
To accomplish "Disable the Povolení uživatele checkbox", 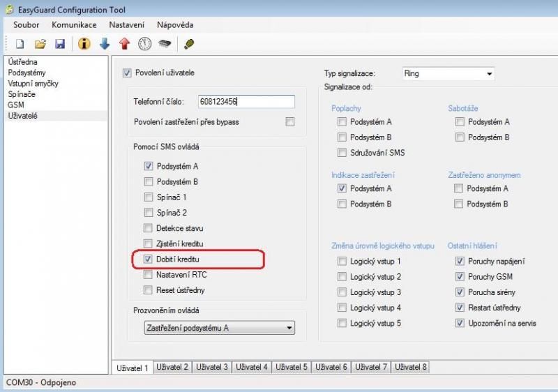I will coord(127,73).
